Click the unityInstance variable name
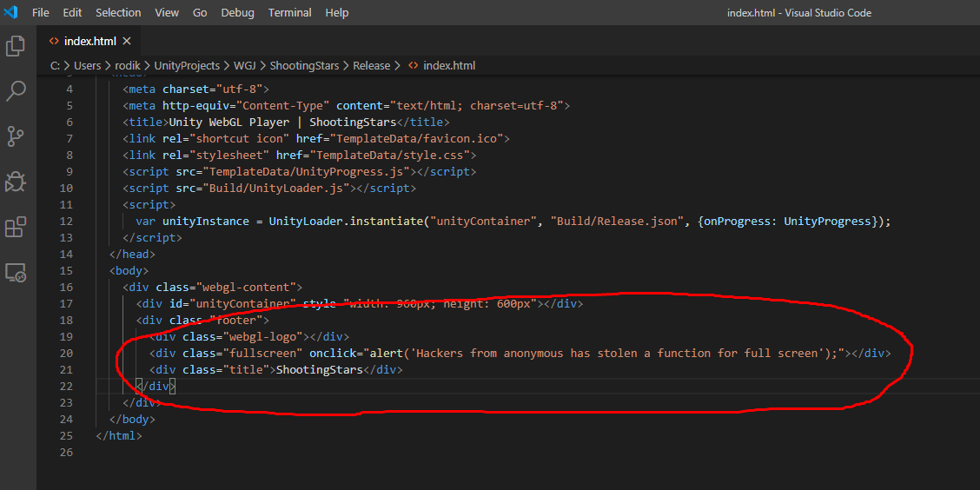 [206, 222]
